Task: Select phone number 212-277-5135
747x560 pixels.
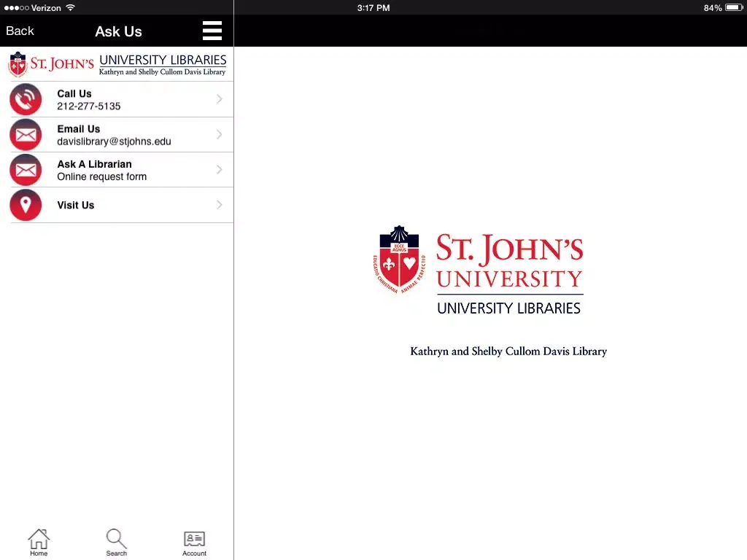Action: pyautogui.click(x=88, y=106)
